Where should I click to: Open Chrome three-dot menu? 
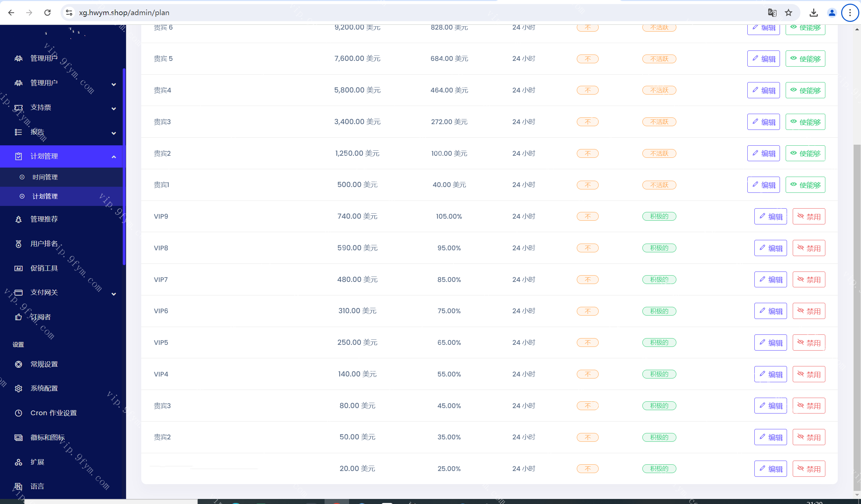[x=850, y=13]
